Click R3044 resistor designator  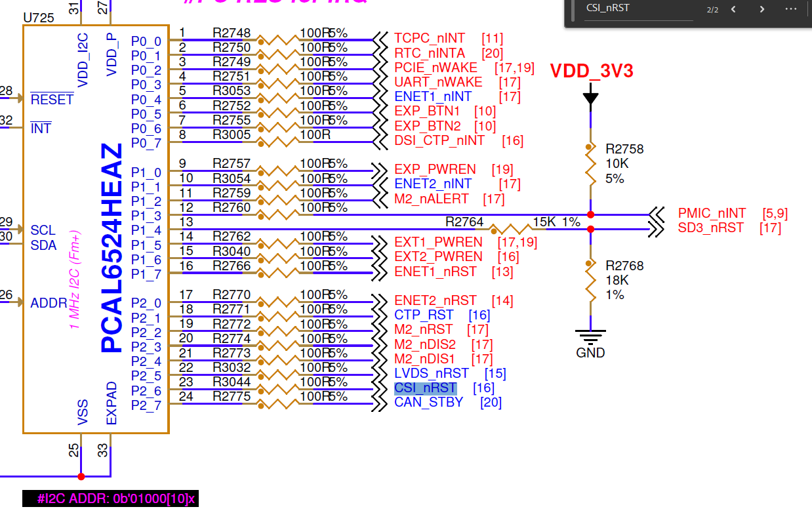pyautogui.click(x=232, y=382)
